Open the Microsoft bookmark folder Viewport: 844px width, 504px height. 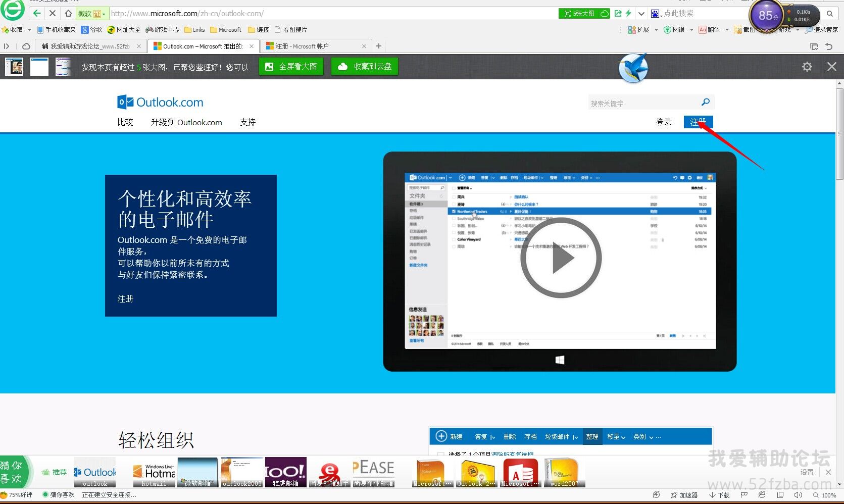[226, 30]
